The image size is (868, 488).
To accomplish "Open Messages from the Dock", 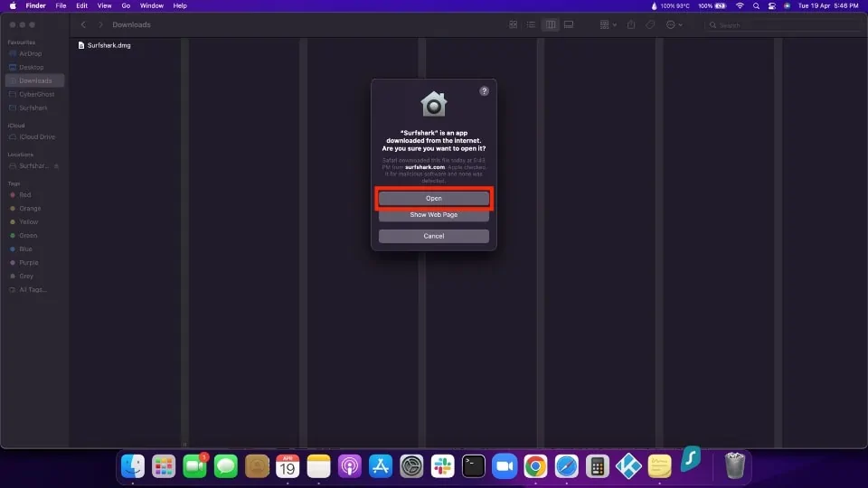I will pos(226,466).
